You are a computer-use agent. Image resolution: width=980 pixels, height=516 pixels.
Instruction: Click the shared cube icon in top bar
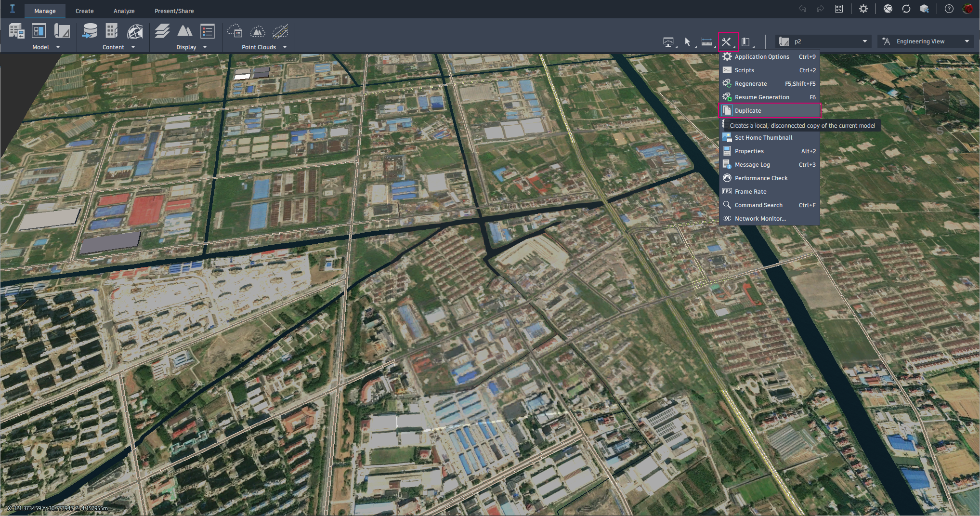(x=924, y=9)
